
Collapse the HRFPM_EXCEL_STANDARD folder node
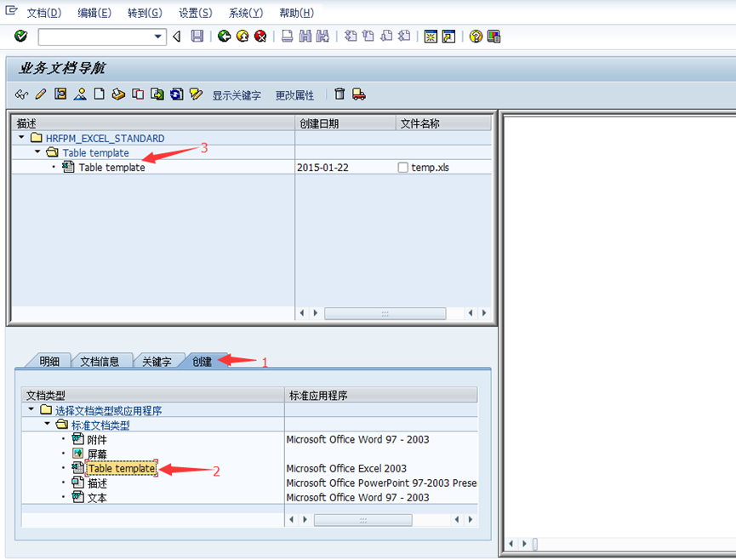[21, 138]
